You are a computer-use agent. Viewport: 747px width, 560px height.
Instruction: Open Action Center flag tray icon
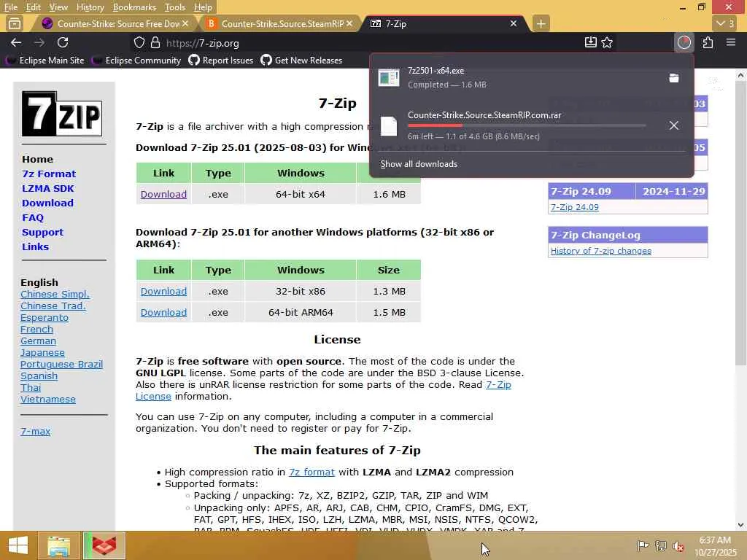pos(643,545)
